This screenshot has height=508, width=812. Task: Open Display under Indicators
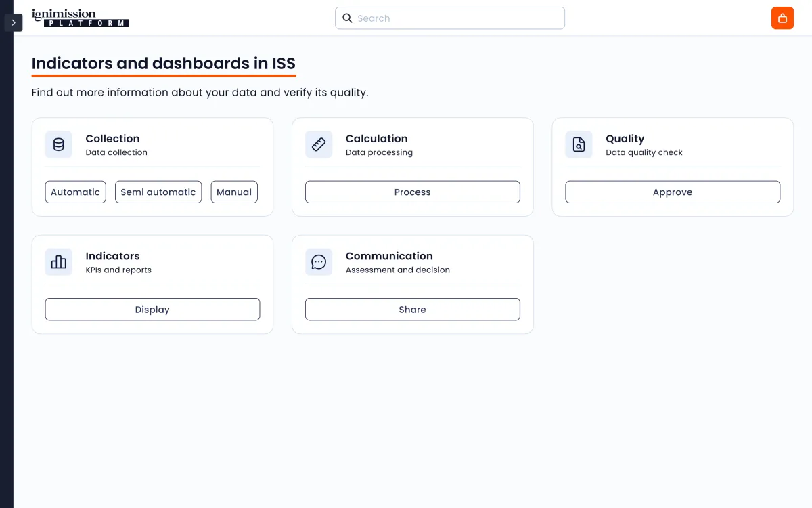pyautogui.click(x=152, y=310)
